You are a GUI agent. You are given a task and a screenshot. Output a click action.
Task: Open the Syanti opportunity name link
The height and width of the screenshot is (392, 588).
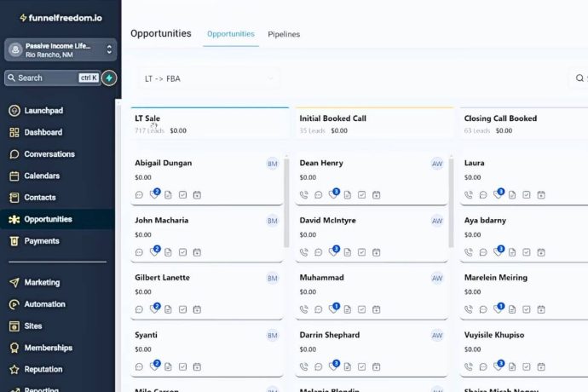pos(146,335)
